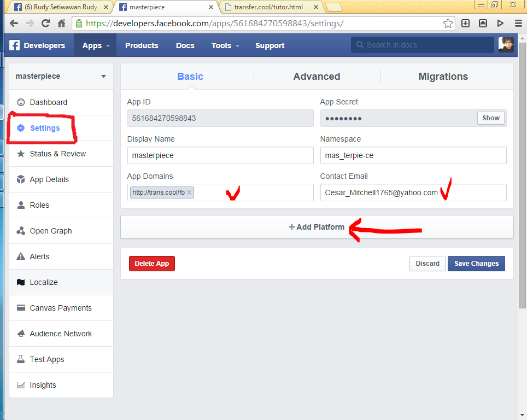
Task: Click the App ID field
Action: pyautogui.click(x=220, y=118)
